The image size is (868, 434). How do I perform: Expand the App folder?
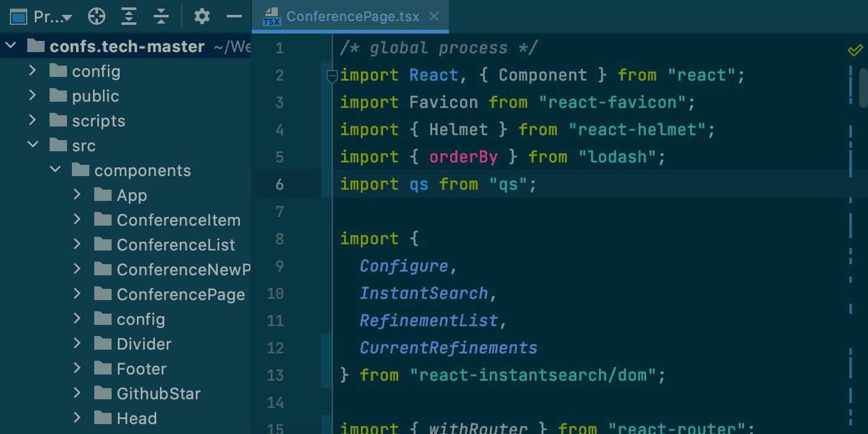tap(77, 195)
